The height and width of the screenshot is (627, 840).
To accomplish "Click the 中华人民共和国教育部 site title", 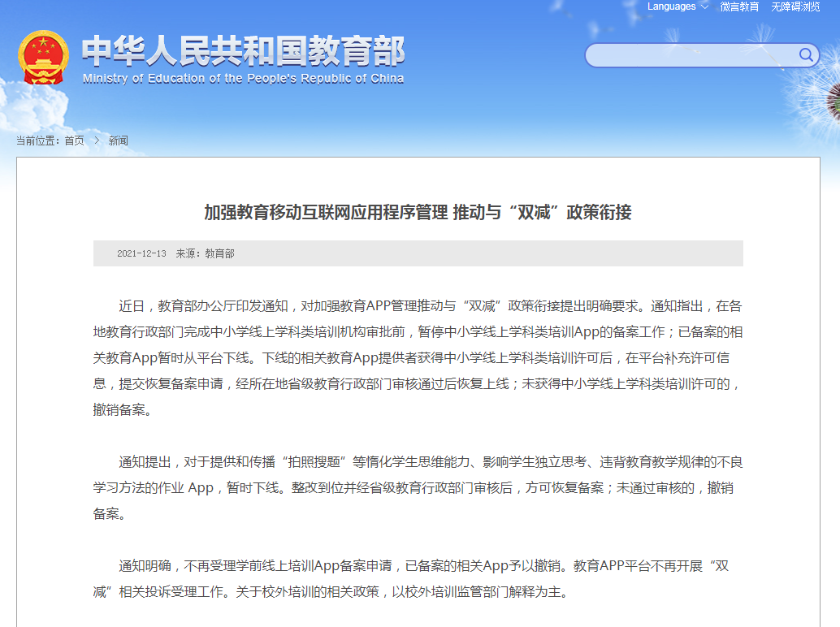I will (x=243, y=51).
